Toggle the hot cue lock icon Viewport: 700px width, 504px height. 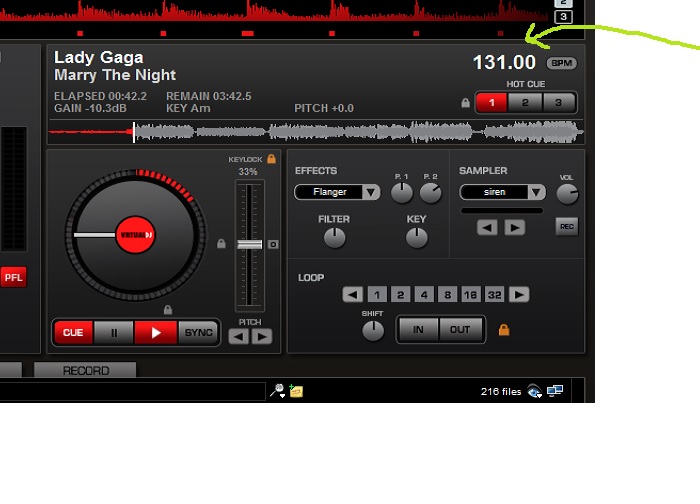(x=465, y=103)
